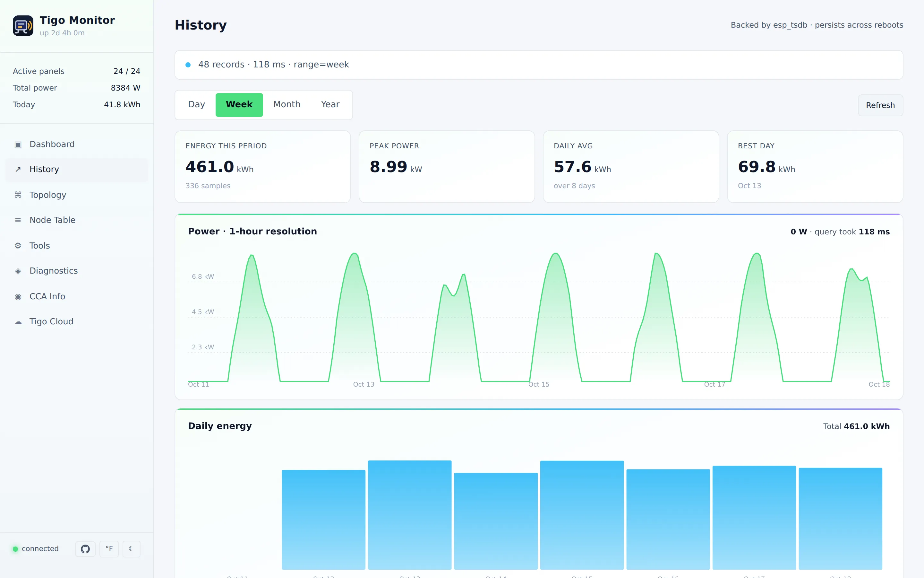Open the CCA Info page
Screen dimensions: 924x578
[76, 297]
